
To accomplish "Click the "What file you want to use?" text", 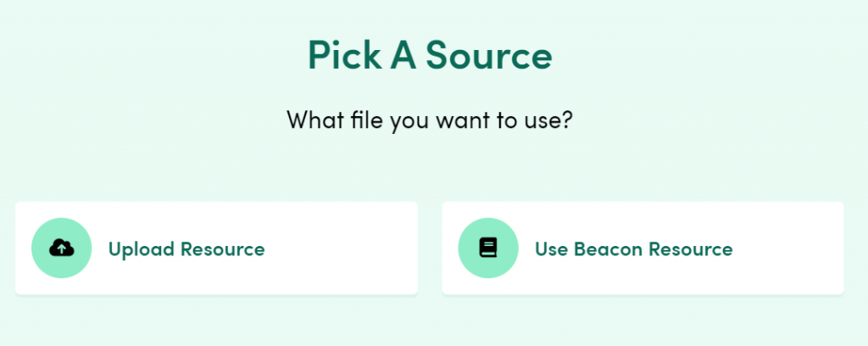I will point(430,120).
